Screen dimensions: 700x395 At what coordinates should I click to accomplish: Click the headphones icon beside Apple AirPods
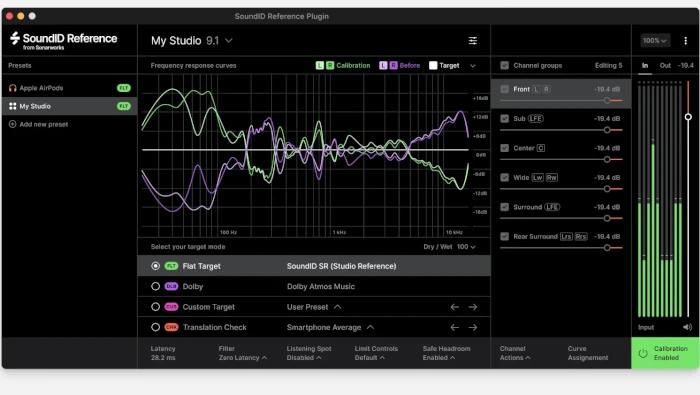[12, 88]
